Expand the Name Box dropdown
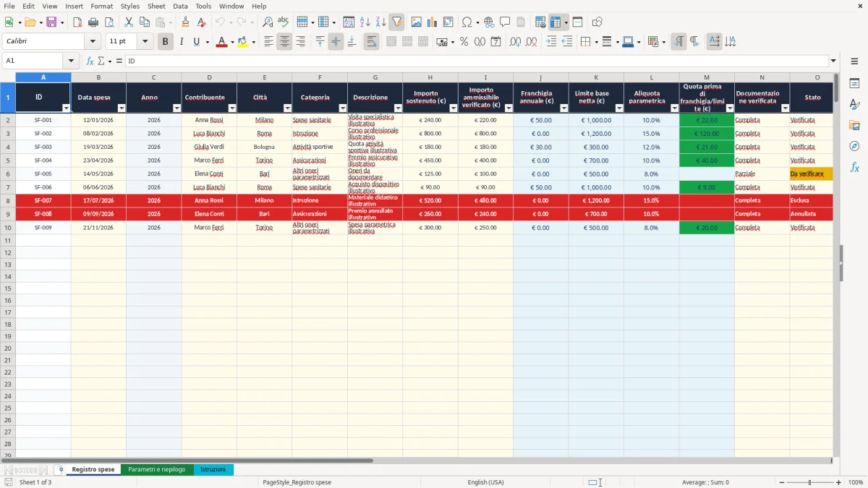The image size is (868, 488). coord(71,61)
